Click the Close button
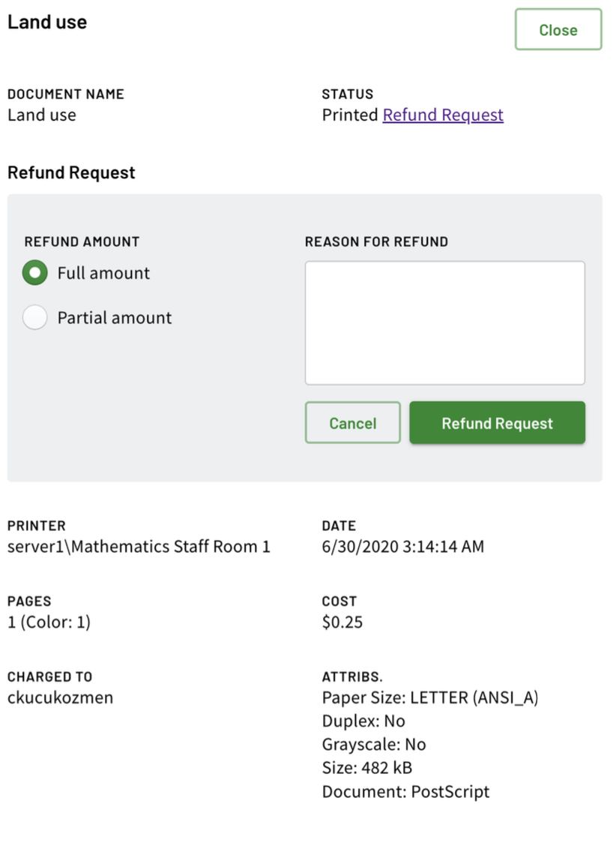The height and width of the screenshot is (843, 616). pyautogui.click(x=558, y=30)
